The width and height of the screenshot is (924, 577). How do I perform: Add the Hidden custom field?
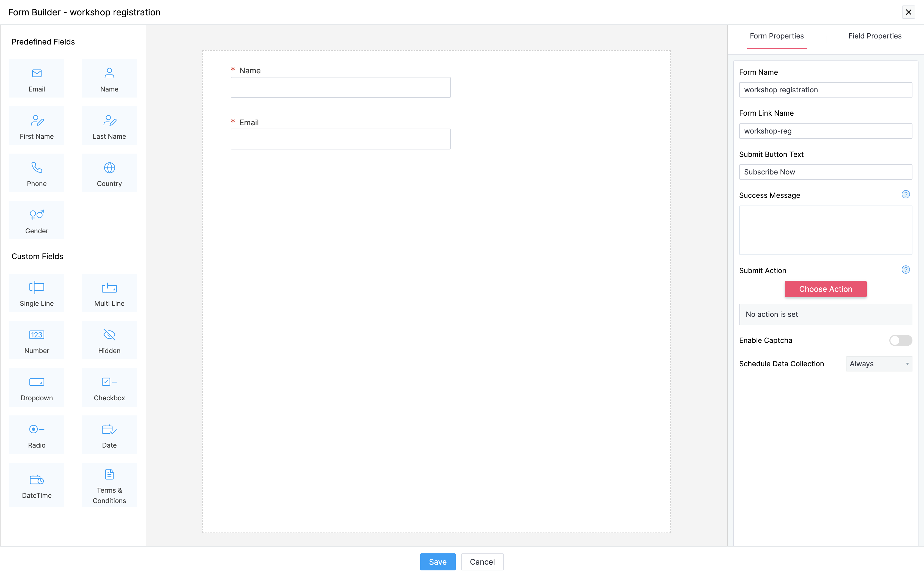pos(109,340)
